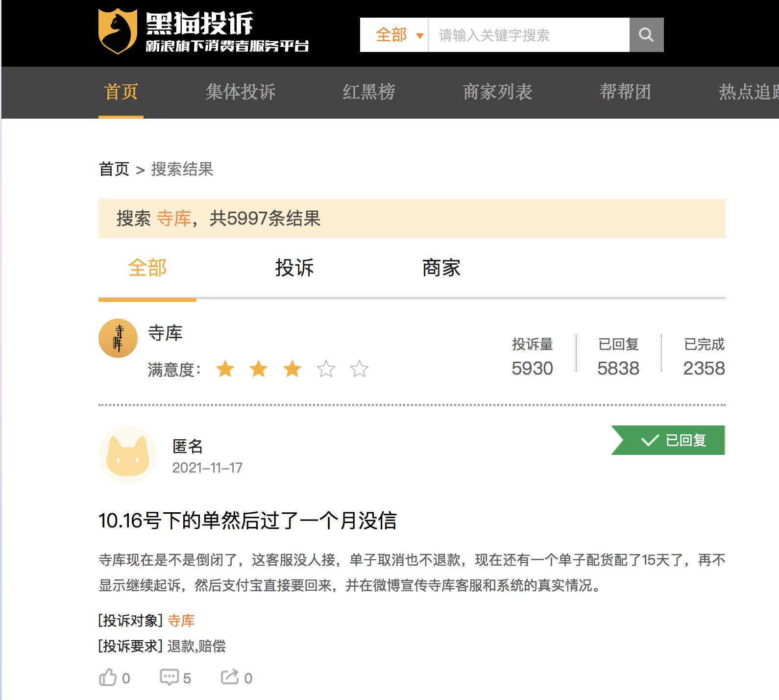Click the complaint body starting 寺库现在是不是倒闭了

412,573
